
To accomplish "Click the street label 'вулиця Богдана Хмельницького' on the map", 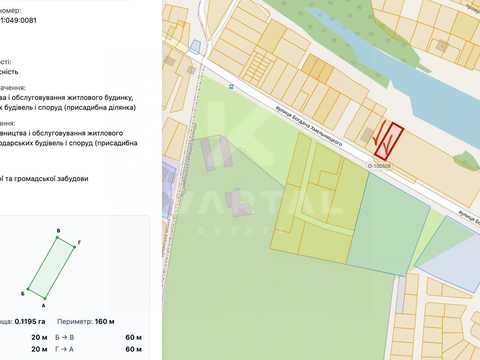I will (x=308, y=126).
